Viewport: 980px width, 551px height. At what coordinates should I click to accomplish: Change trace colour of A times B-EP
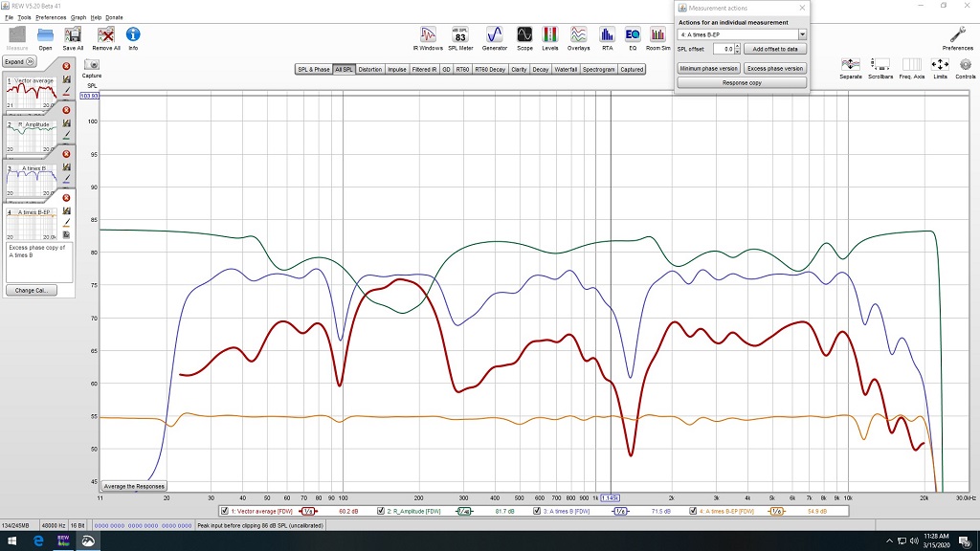pyautogui.click(x=66, y=223)
